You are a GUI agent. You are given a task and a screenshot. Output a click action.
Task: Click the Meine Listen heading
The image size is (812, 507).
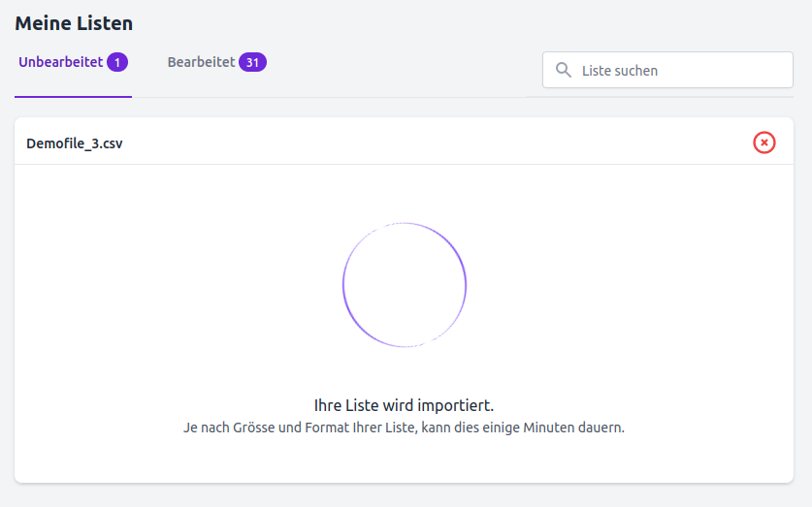click(74, 23)
